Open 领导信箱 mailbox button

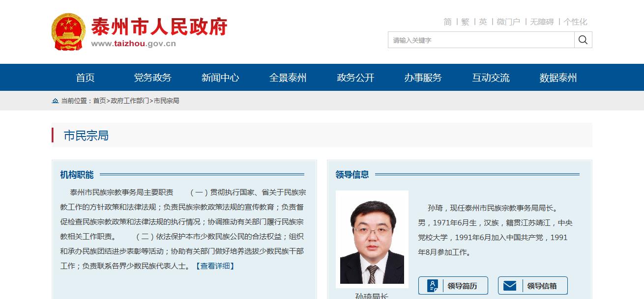tap(532, 286)
